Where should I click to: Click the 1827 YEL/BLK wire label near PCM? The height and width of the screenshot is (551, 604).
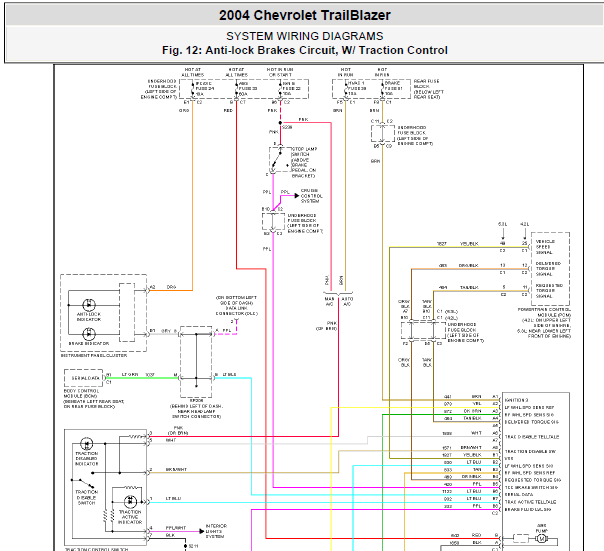[458, 244]
